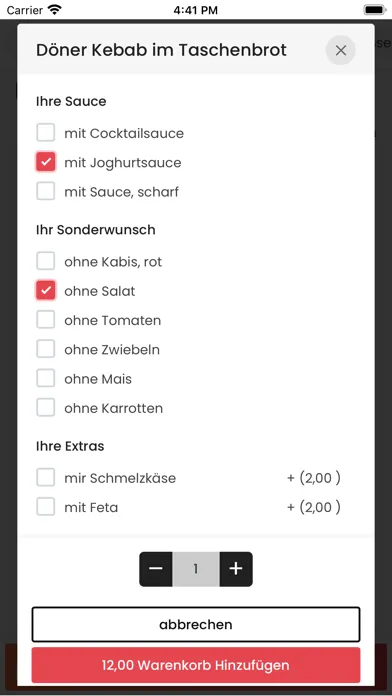This screenshot has height=696, width=392.
Task: Click the abbrechen button
Action: click(196, 625)
